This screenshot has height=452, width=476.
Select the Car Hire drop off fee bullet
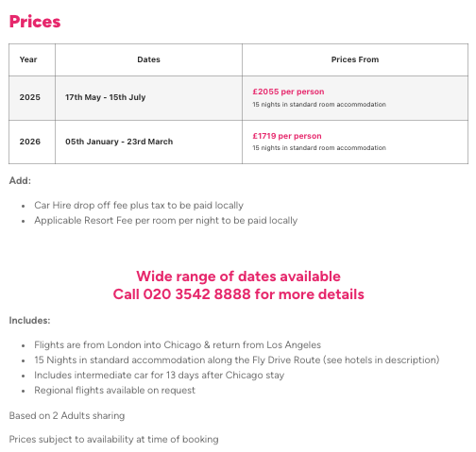(x=139, y=205)
